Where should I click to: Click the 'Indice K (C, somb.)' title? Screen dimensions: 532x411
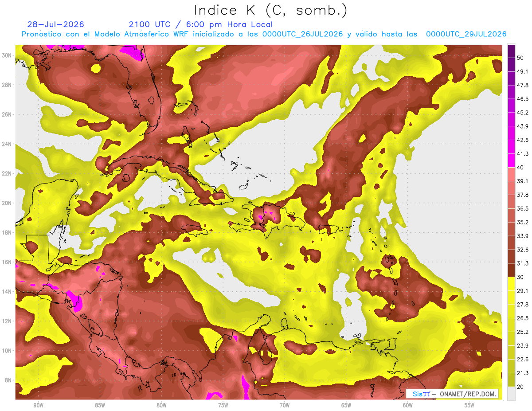270,10
